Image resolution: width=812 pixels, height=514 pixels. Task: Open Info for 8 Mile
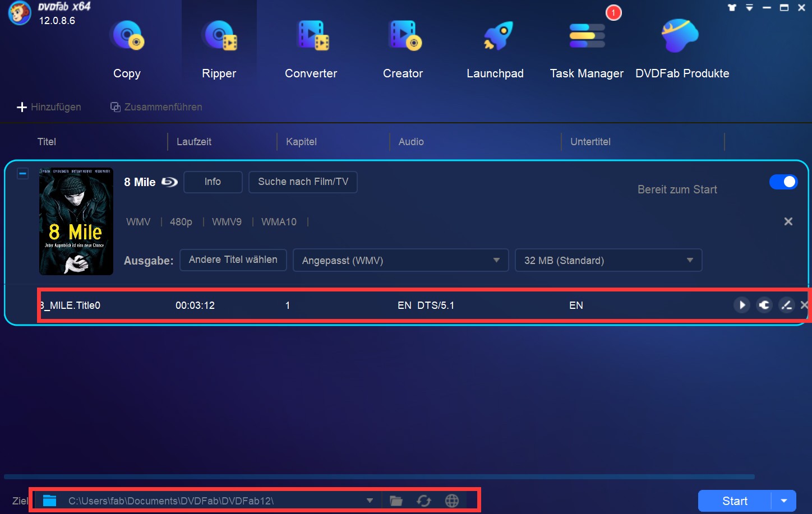213,182
